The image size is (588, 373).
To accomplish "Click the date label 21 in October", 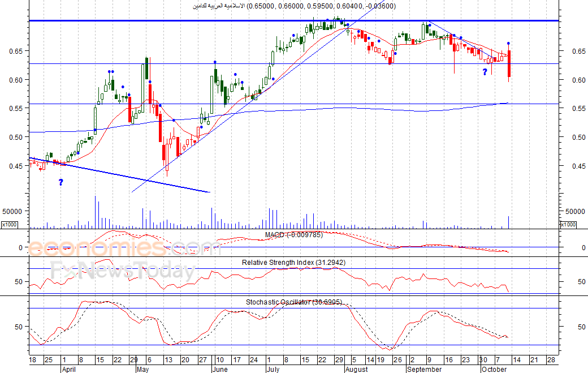I will click(x=534, y=360).
